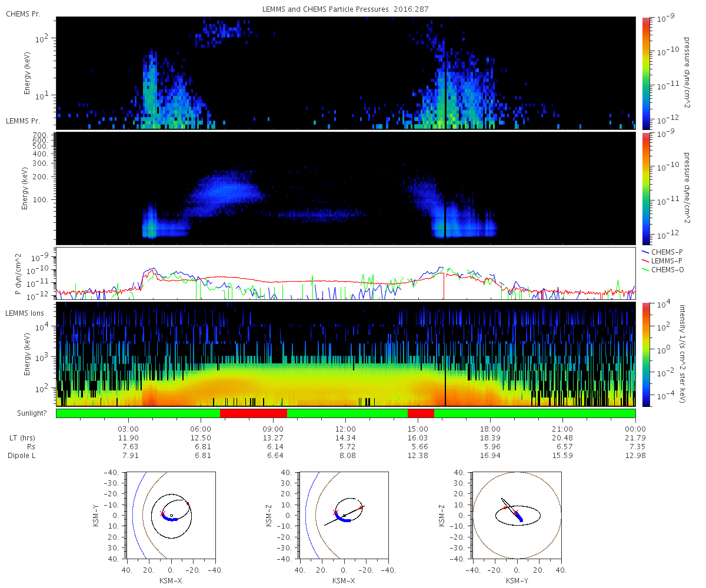Image resolution: width=706 pixels, height=588 pixels.
Task: Select the Dipole L value 12.98
Action: 635,456
